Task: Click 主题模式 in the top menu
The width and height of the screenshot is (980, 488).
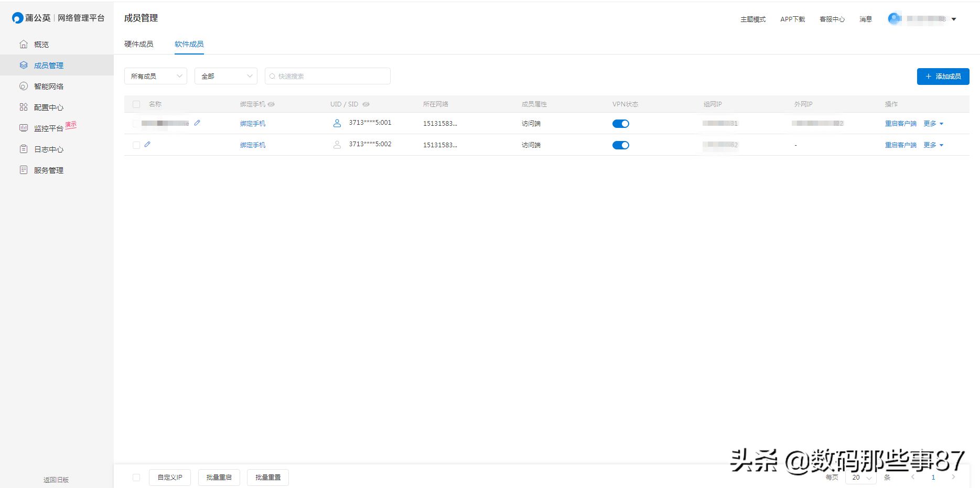Action: coord(752,19)
